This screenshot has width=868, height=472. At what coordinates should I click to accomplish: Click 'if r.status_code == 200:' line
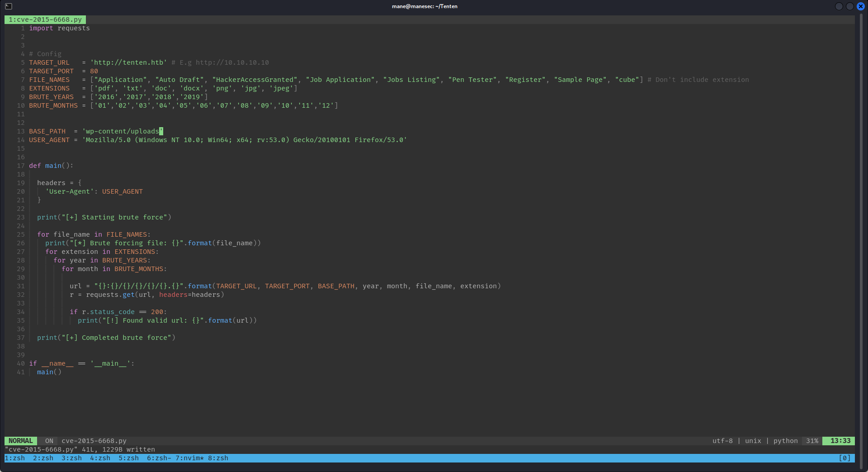click(118, 312)
